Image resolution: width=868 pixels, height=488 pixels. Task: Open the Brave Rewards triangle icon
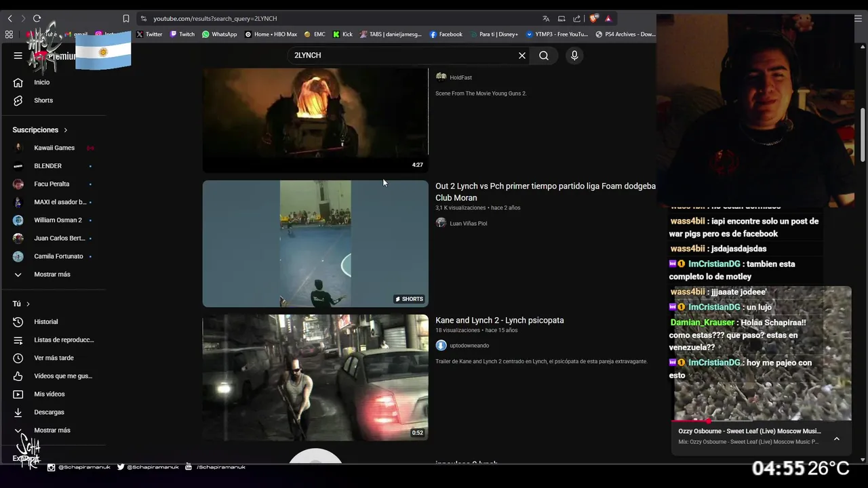click(608, 18)
